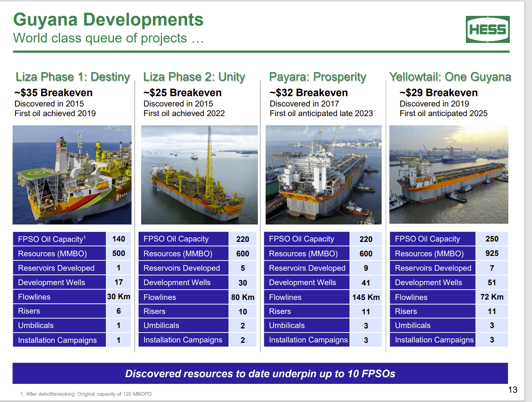532x402 pixels.
Task: Click Liza Phase 1 FPSO Oil Capacity value 140
Action: (119, 239)
